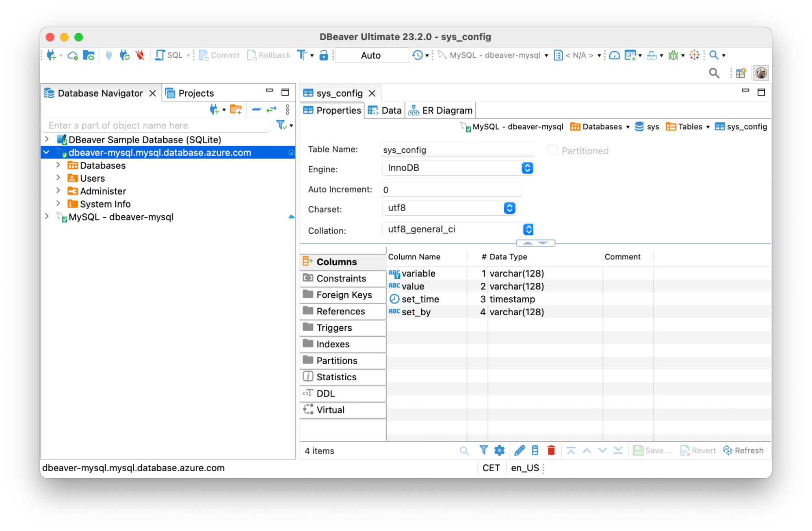Screen dimensions: 812x531
Task: Open the SQL editor toolbar button
Action: [x=169, y=55]
